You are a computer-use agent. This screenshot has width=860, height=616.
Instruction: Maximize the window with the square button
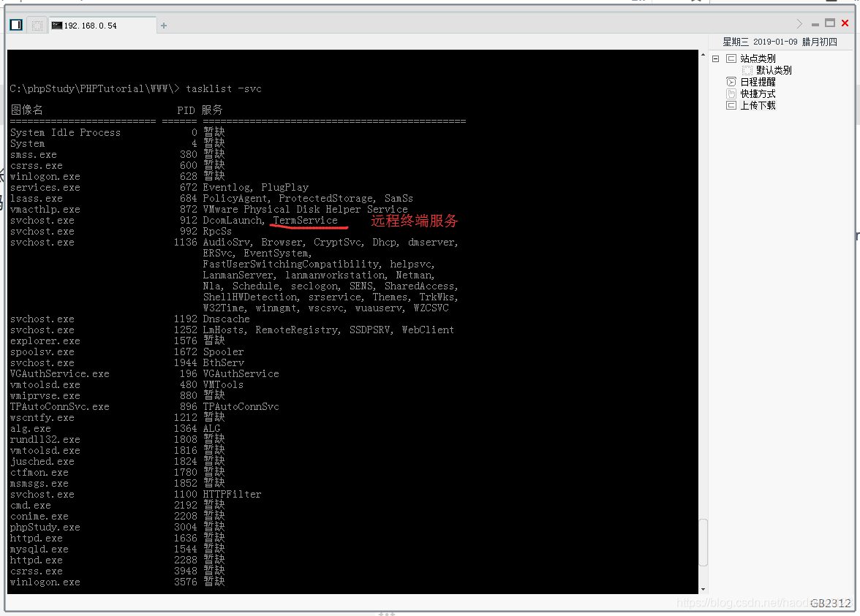(830, 23)
